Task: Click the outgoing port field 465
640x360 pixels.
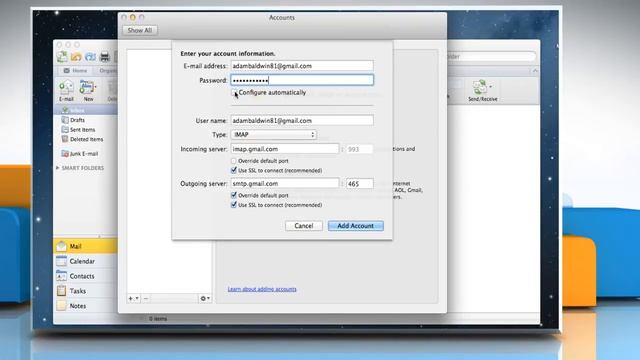Action: tap(360, 184)
